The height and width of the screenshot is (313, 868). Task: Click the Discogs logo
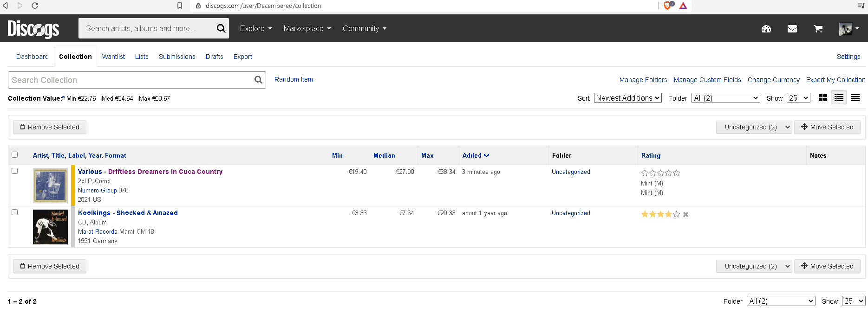coord(33,29)
